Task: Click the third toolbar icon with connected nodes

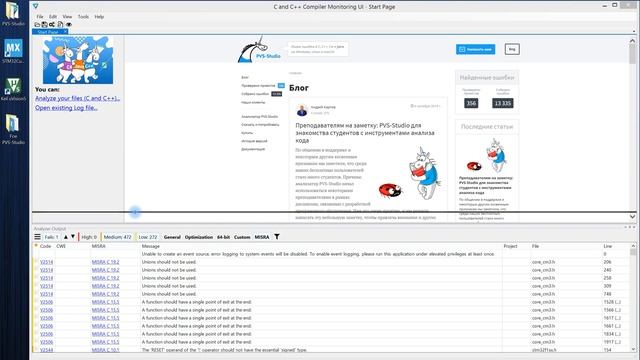Action: [52, 24]
